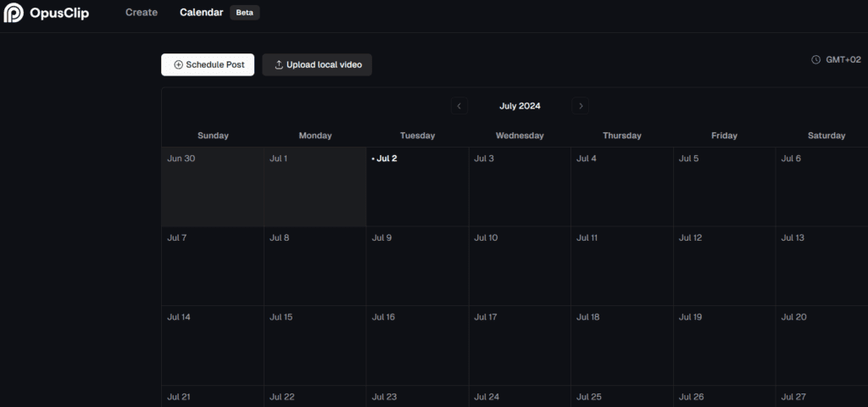
Task: Select the Jun 30 calendar cell
Action: 212,187
